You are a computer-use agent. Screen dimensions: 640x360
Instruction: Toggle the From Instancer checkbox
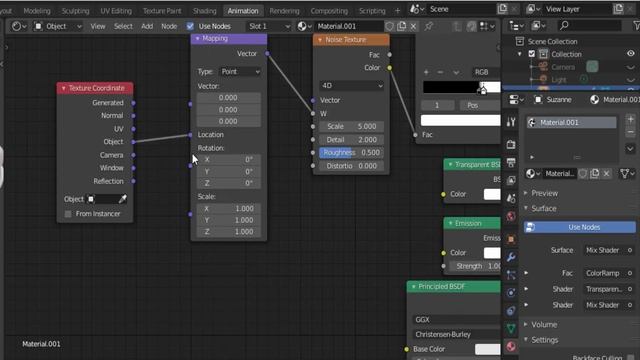[x=68, y=214]
